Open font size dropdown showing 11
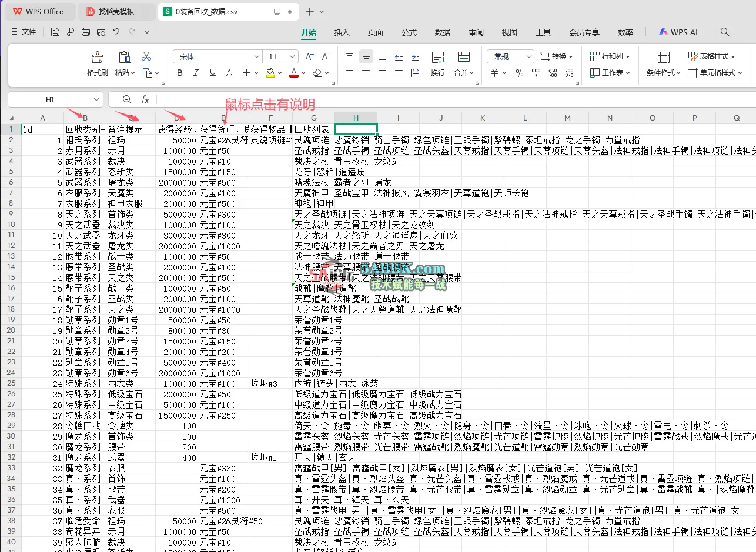The image size is (756, 552). click(292, 56)
